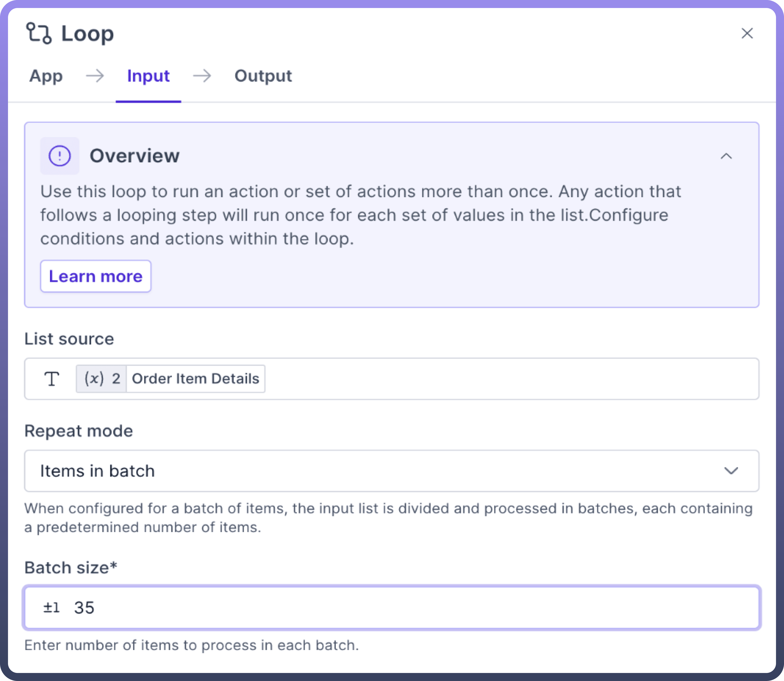Click the Overview heading text
Screen dimensions: 784x681
pos(134,156)
